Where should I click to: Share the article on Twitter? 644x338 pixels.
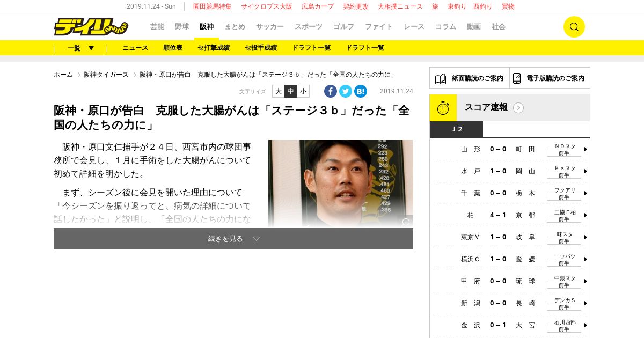pyautogui.click(x=346, y=91)
